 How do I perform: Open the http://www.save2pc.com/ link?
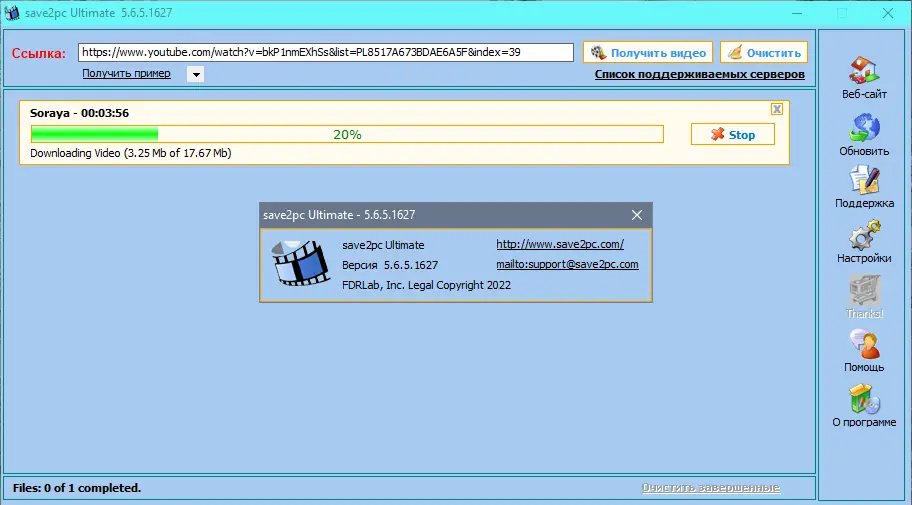pyautogui.click(x=560, y=244)
